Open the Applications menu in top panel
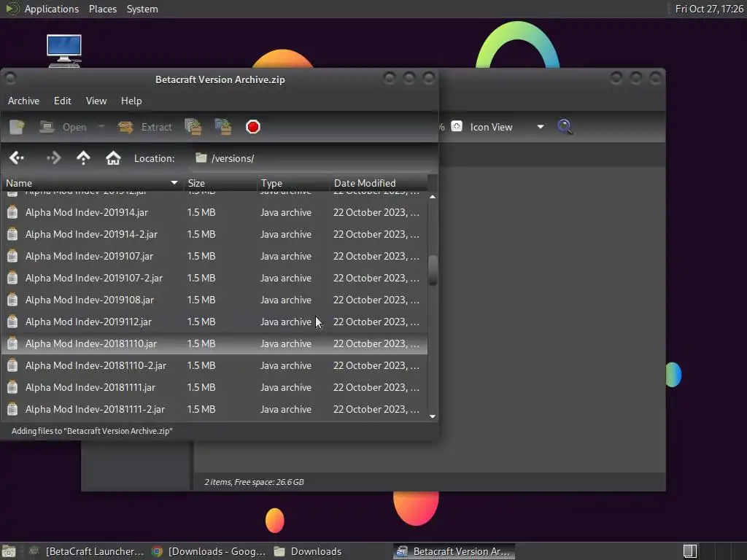The image size is (747, 560). click(x=52, y=9)
